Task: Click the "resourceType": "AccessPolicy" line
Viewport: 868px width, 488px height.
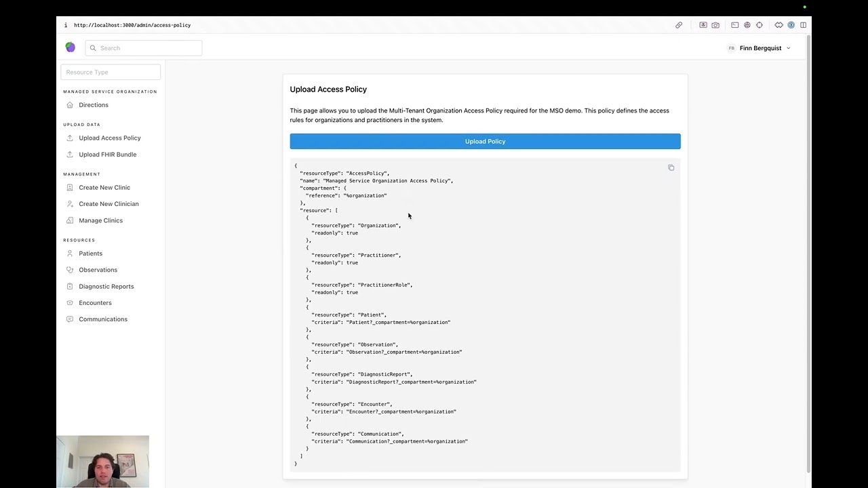Action: click(344, 174)
